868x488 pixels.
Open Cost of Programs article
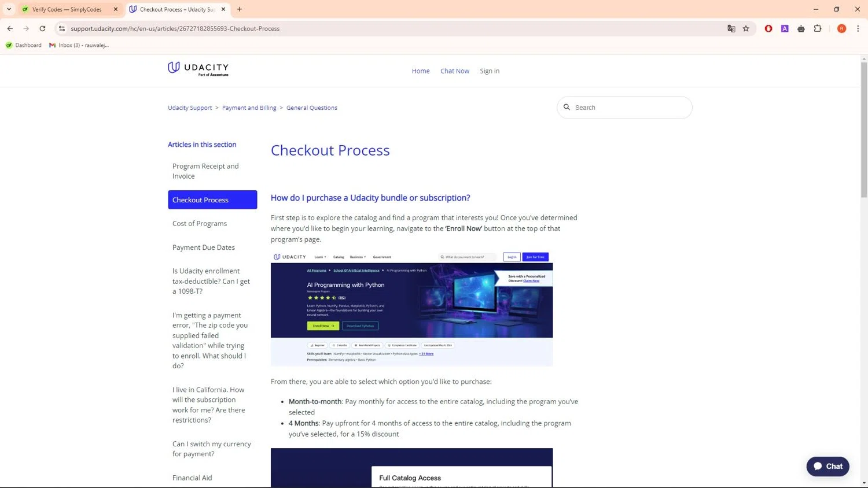[212, 223]
